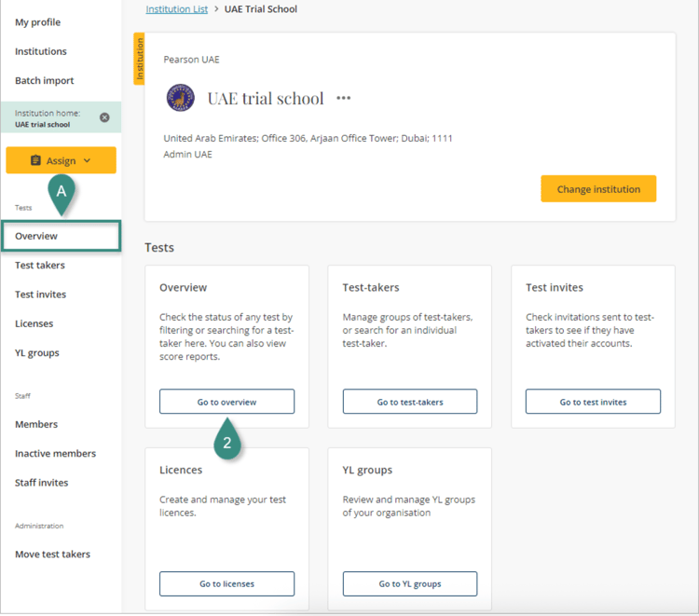The height and width of the screenshot is (616, 699).
Task: Click the Go to overview button
Action: (226, 402)
